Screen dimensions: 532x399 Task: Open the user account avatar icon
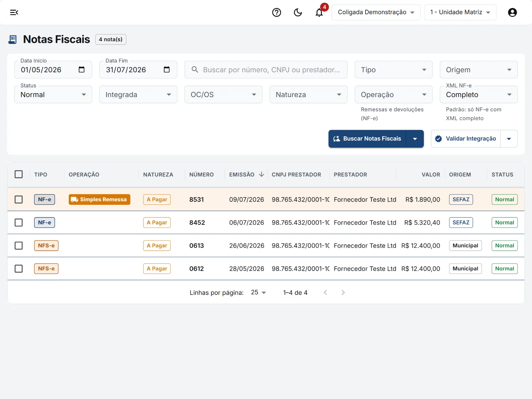512,12
